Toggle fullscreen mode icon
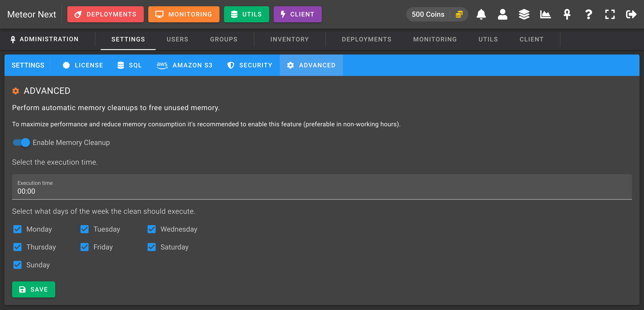The width and height of the screenshot is (644, 310). pos(610,14)
